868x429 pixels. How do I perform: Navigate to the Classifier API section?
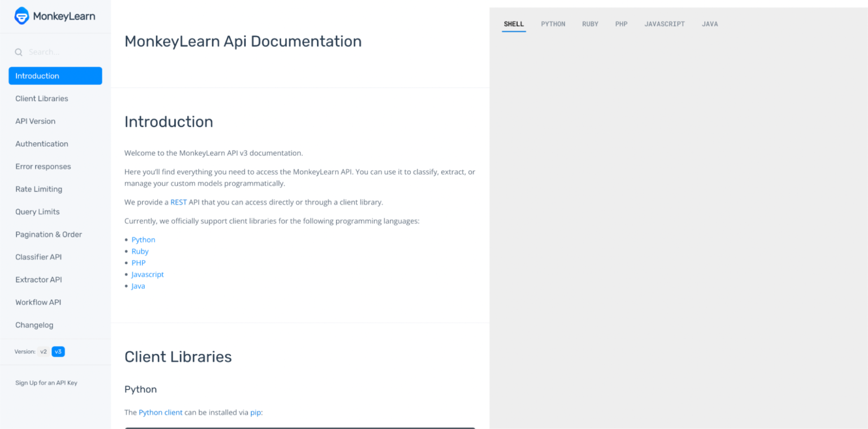[38, 257]
